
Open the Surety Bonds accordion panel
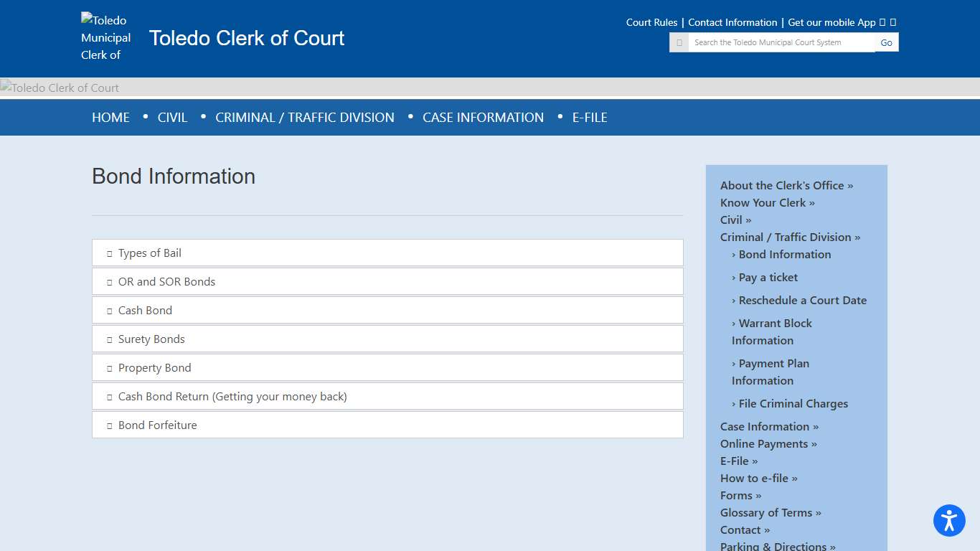point(387,339)
